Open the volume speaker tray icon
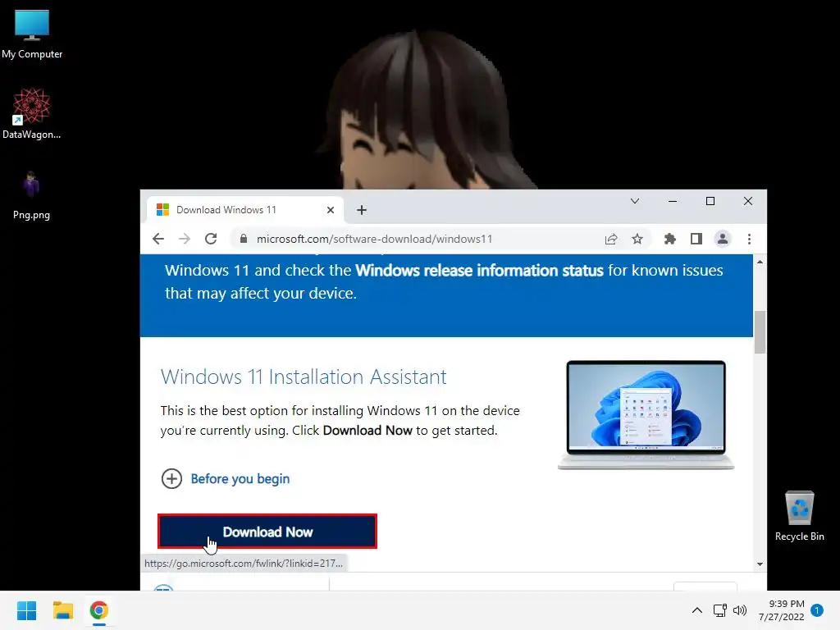840x630 pixels. [740, 610]
